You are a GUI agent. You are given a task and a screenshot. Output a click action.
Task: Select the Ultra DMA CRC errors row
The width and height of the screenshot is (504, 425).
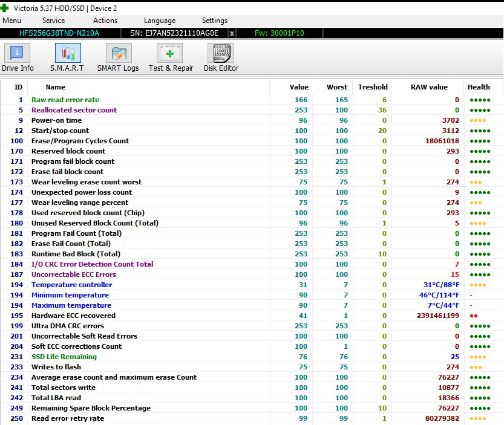[x=252, y=326]
